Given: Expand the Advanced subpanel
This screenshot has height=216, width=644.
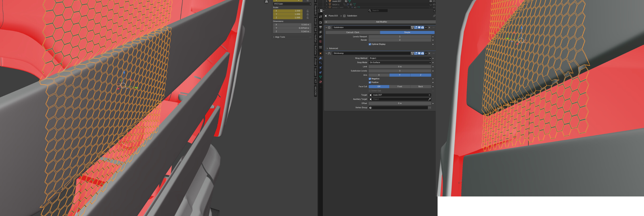Looking at the screenshot, I should pyautogui.click(x=327, y=48).
